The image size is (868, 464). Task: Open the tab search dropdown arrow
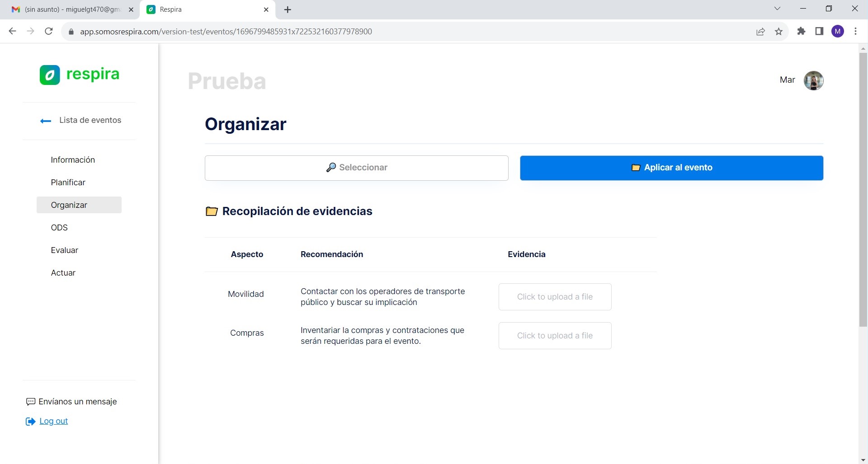click(x=777, y=9)
